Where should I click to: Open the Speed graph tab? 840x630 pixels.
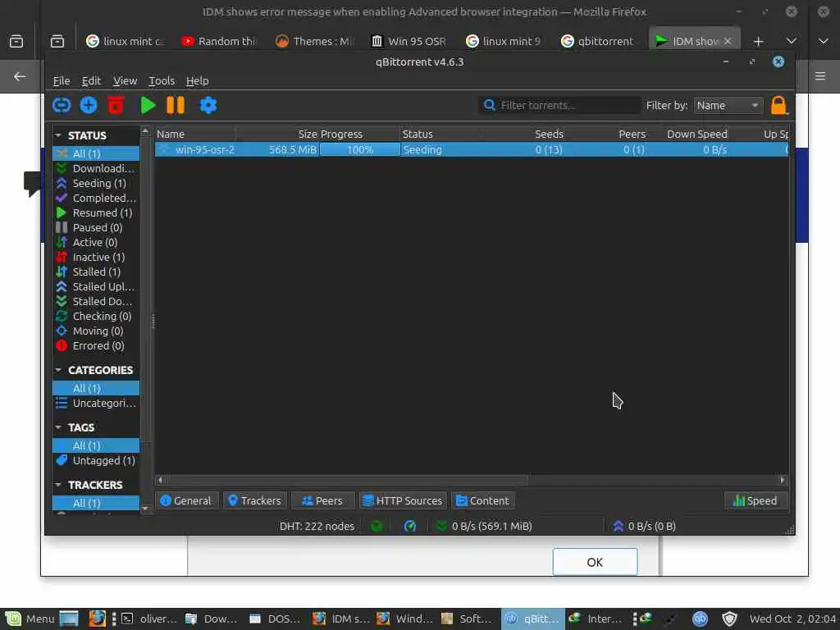point(756,500)
